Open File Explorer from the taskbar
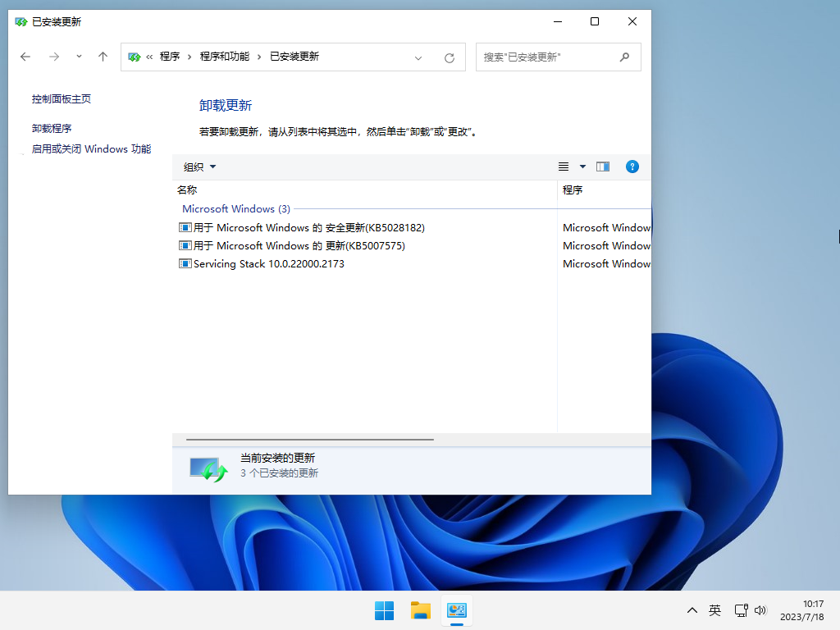Image resolution: width=840 pixels, height=630 pixels. coord(420,610)
